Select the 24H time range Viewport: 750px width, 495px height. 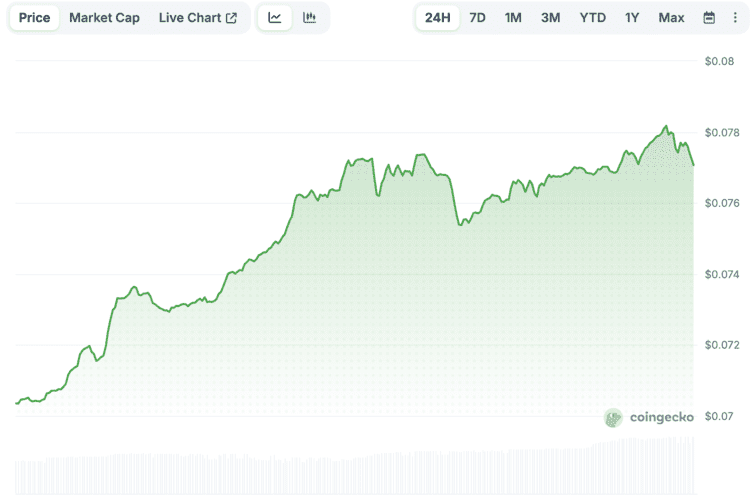click(x=437, y=18)
